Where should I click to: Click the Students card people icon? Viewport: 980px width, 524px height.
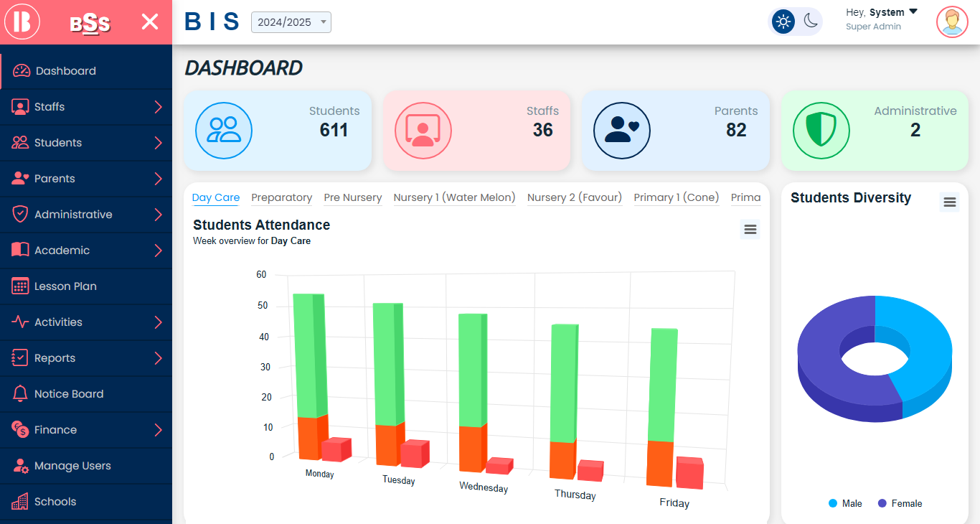[x=224, y=131]
